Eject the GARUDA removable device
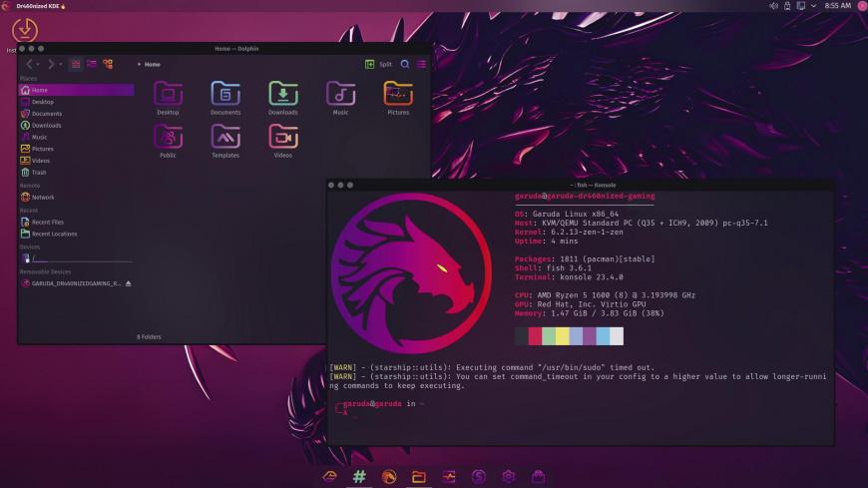The height and width of the screenshot is (488, 868). coord(129,283)
